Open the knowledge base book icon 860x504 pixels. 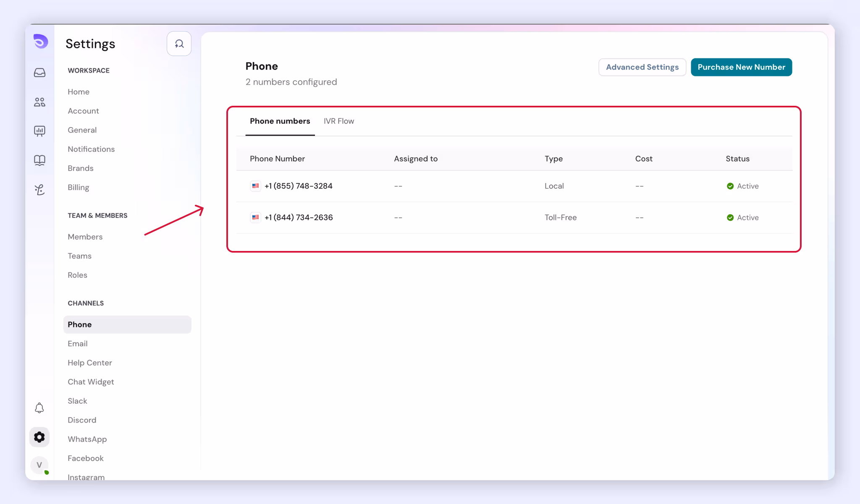coord(39,160)
